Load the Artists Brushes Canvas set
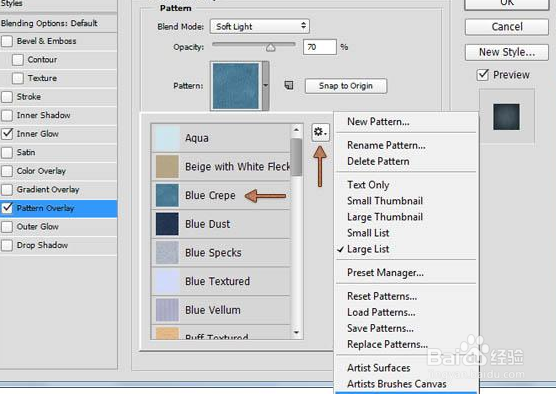Image resolution: width=556 pixels, height=394 pixels. tap(396, 384)
